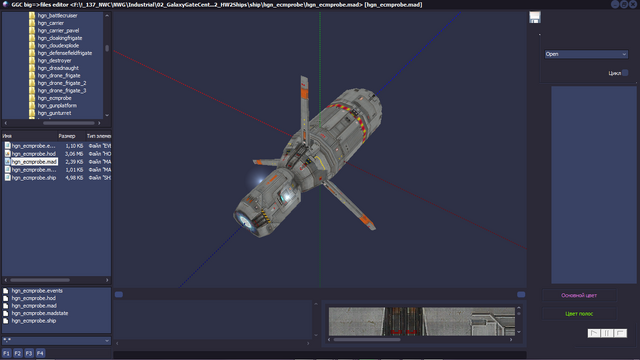Toggle the small blue button left of viewport bar
The width and height of the screenshot is (640, 360).
[119, 294]
